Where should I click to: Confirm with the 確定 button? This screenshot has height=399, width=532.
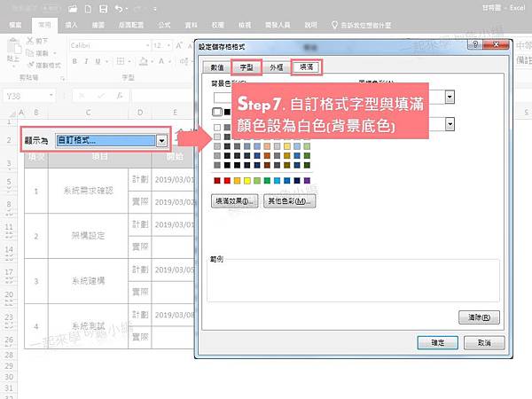(x=438, y=342)
